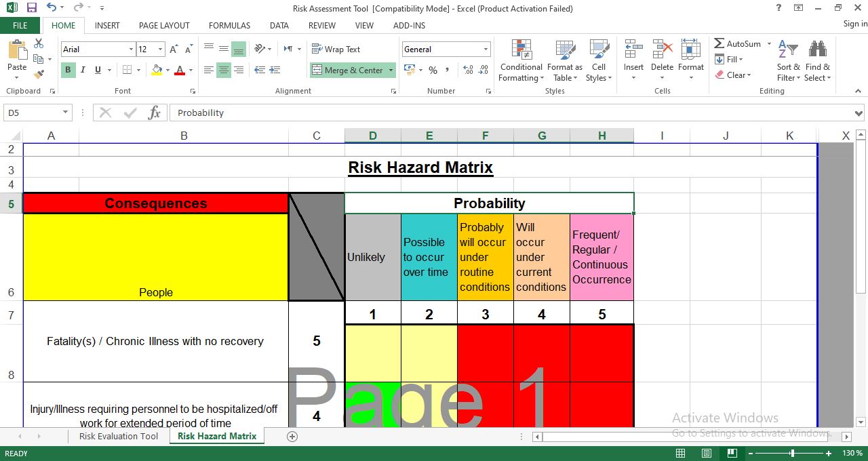Click the Percent Style icon
Screen dimensions: 868x461
point(432,69)
